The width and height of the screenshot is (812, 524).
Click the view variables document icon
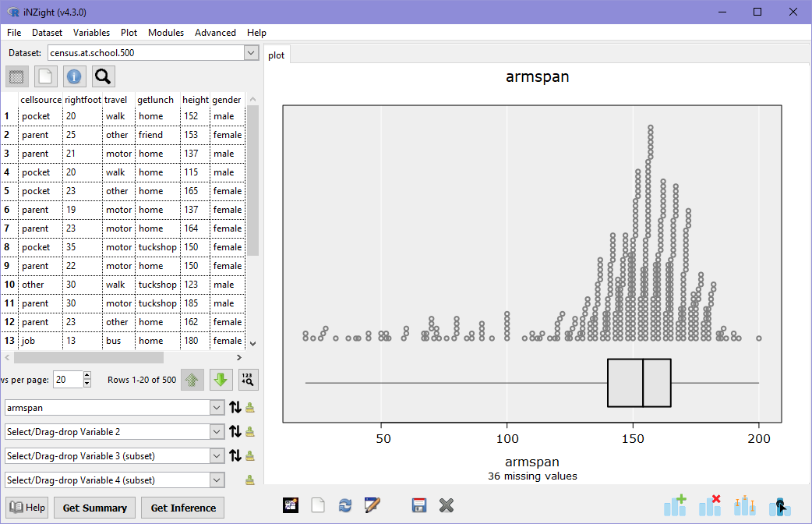point(45,76)
